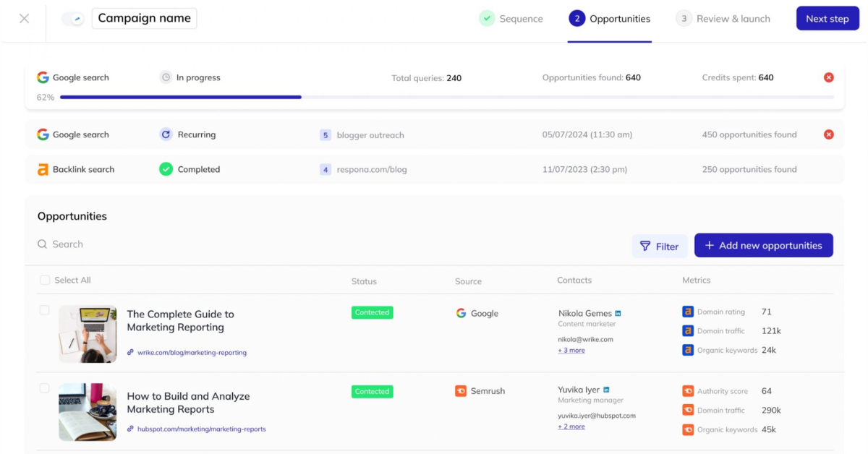Click the Next step button
This screenshot has width=868, height=454.
[827, 19]
